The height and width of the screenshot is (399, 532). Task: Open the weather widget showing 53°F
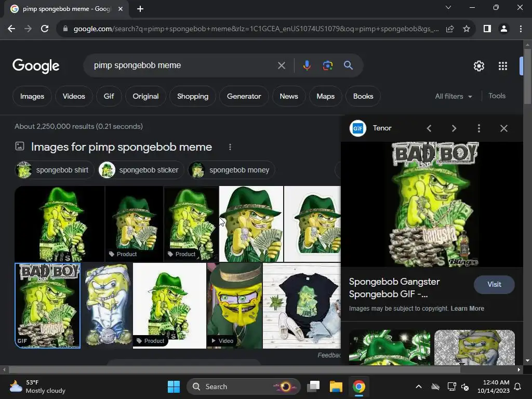(x=37, y=387)
